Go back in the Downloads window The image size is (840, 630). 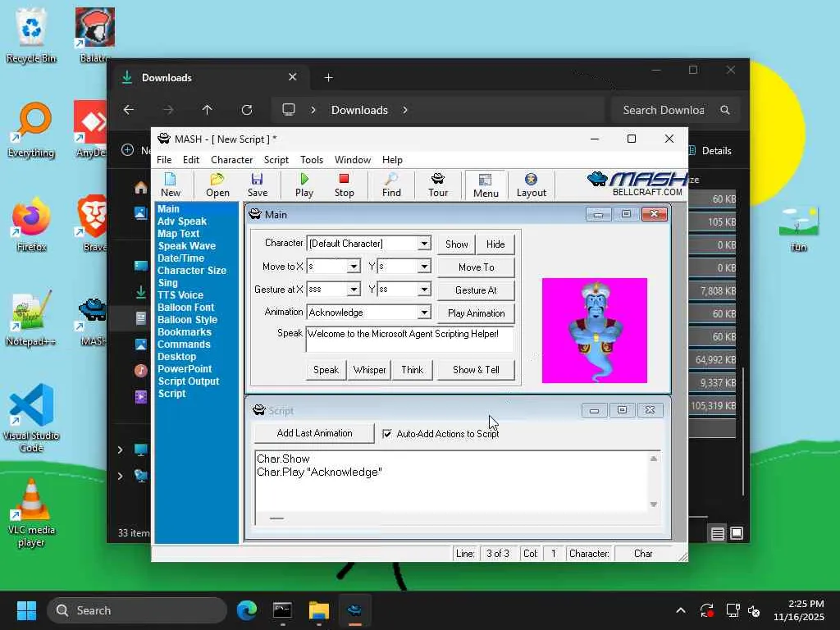[x=129, y=110]
